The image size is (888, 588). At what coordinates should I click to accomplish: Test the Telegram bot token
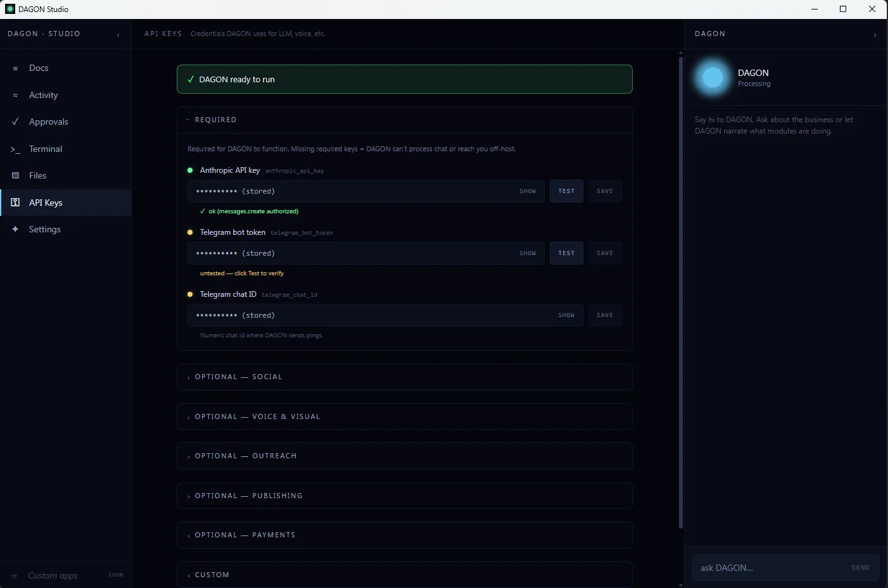[x=566, y=253]
